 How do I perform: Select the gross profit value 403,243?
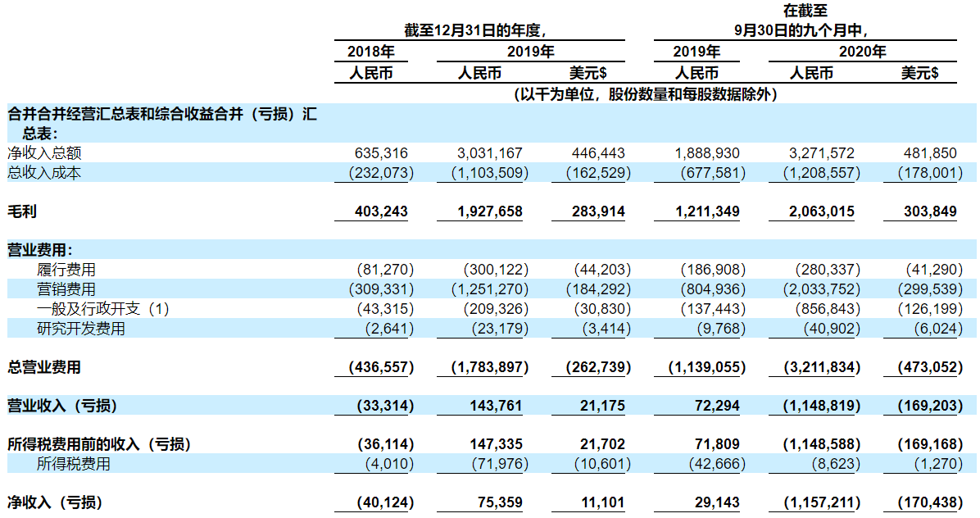pos(381,211)
